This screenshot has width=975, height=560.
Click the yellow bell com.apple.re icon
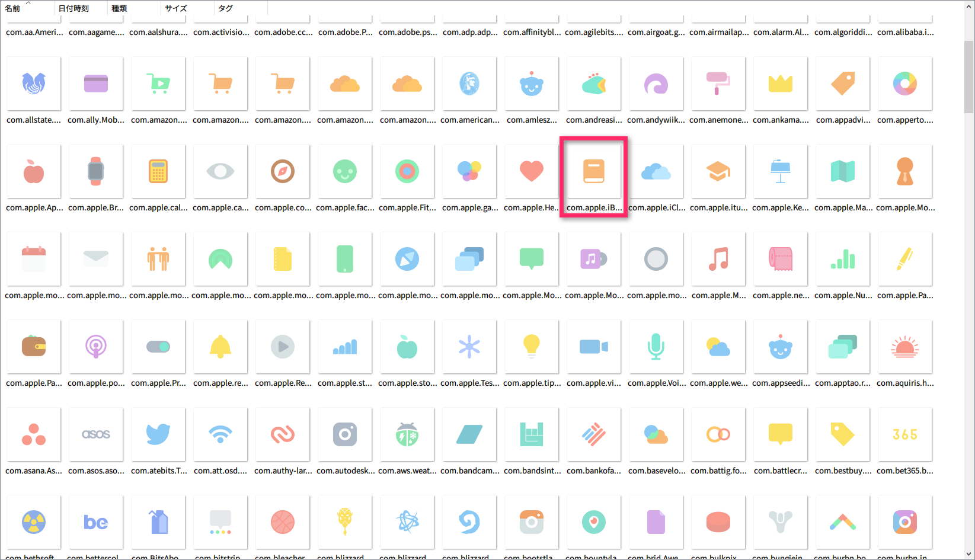click(x=220, y=347)
